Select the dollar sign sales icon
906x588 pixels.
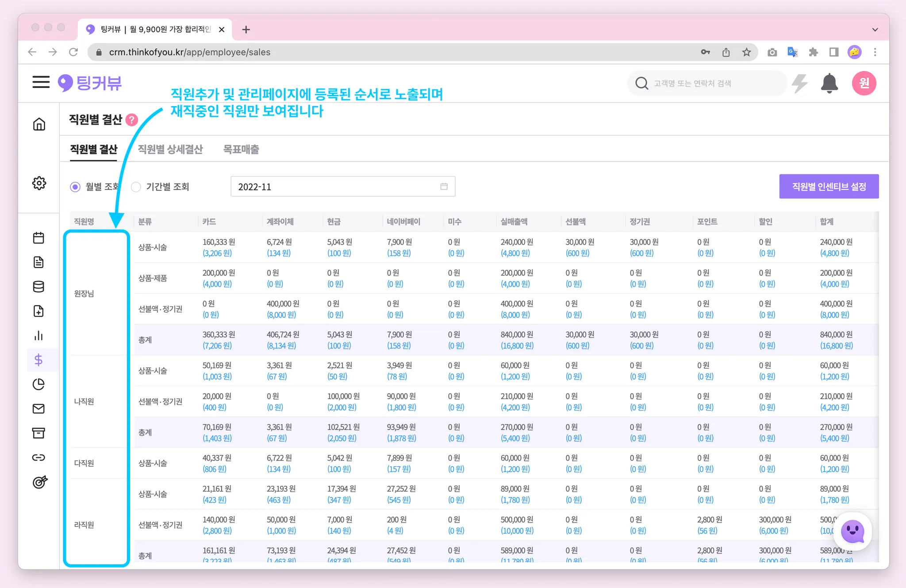[38, 360]
